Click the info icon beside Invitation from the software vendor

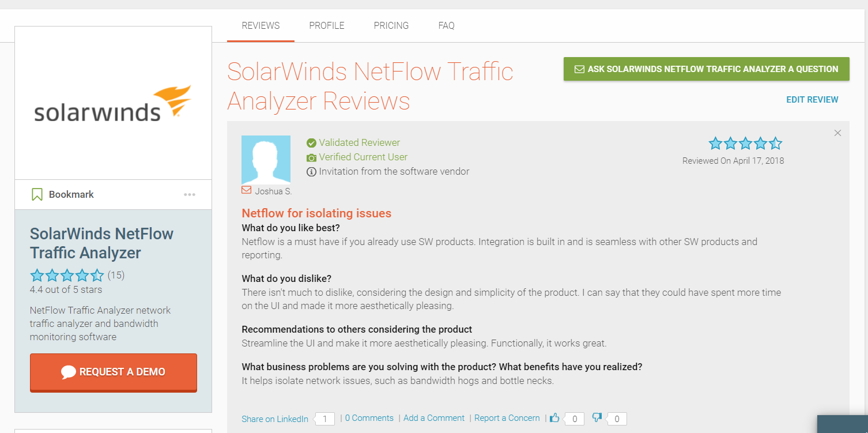(x=311, y=172)
